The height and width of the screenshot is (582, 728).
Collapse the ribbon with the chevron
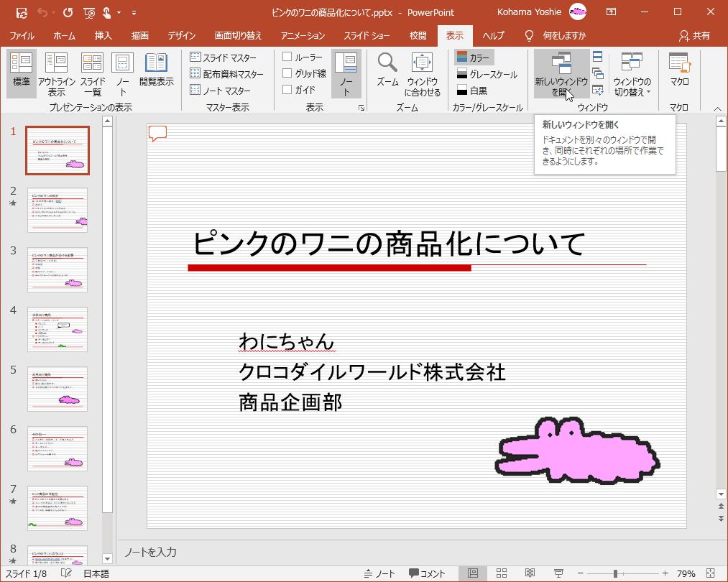[x=717, y=108]
